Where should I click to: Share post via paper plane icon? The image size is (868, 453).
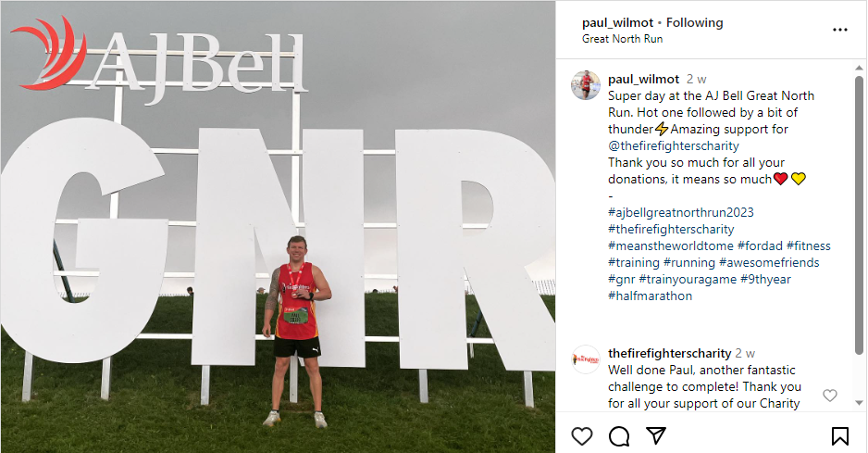[656, 435]
